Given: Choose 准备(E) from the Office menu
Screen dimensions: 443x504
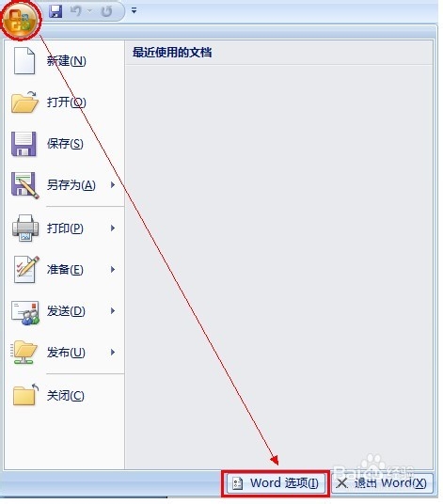Looking at the screenshot, I should tap(64, 269).
